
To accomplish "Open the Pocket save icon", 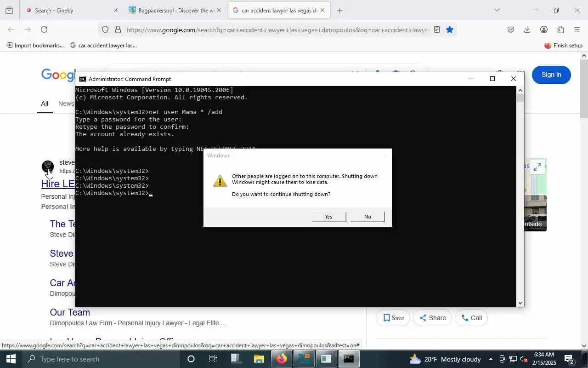I will [511, 29].
